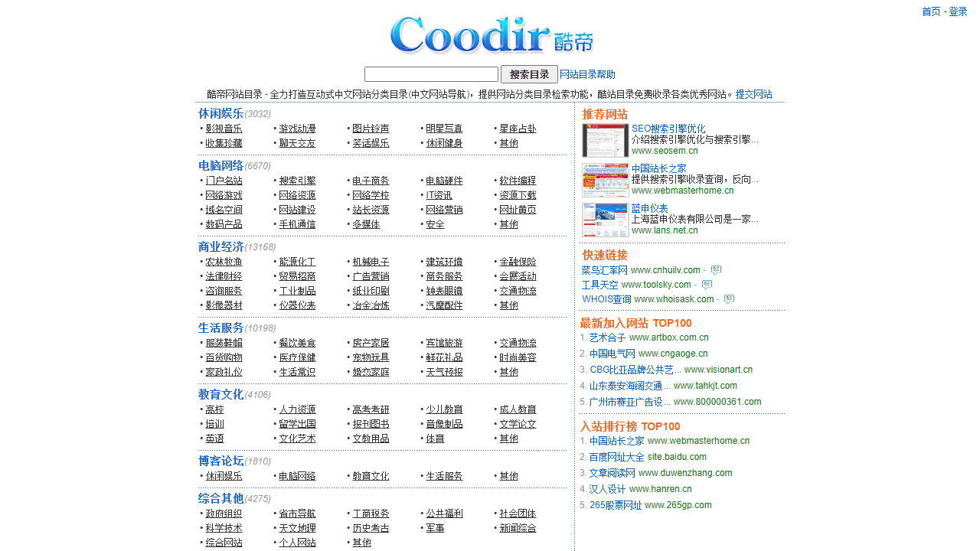Open the 265股票网址 ranking entry
The width and height of the screenshot is (980, 551).
[x=615, y=505]
